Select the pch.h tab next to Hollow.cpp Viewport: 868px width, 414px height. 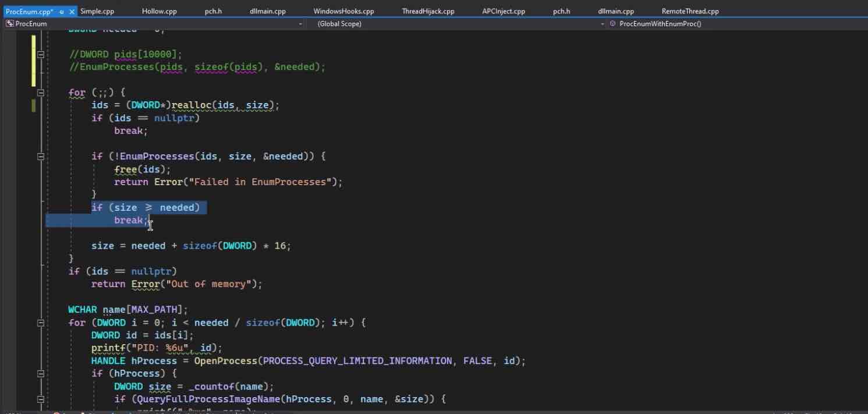[x=213, y=11]
